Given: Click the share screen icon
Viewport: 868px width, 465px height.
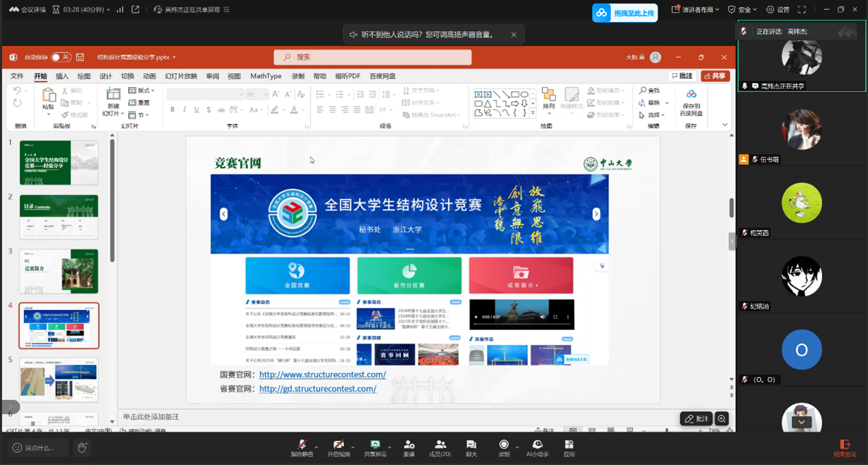Looking at the screenshot, I should pyautogui.click(x=374, y=446).
